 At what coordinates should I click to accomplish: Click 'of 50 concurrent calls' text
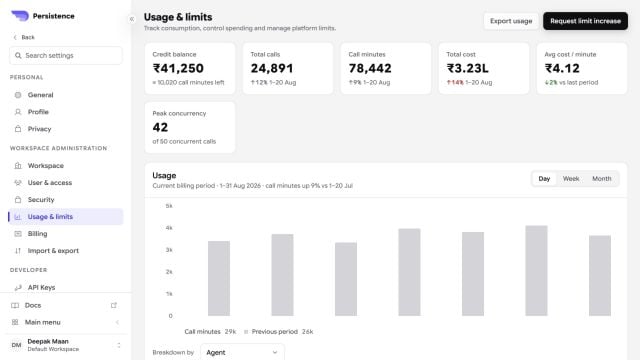coord(184,141)
